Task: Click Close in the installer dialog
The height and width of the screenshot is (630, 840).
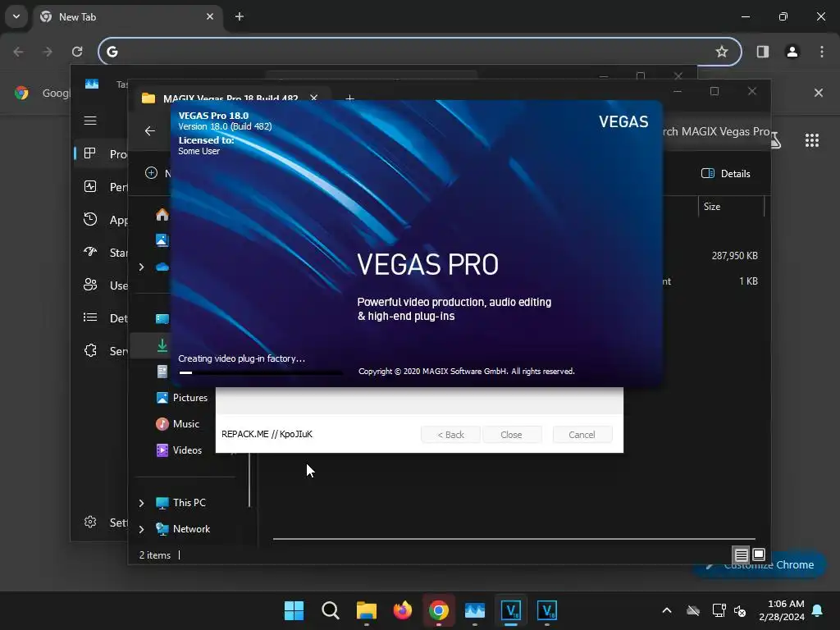Action: pos(512,435)
